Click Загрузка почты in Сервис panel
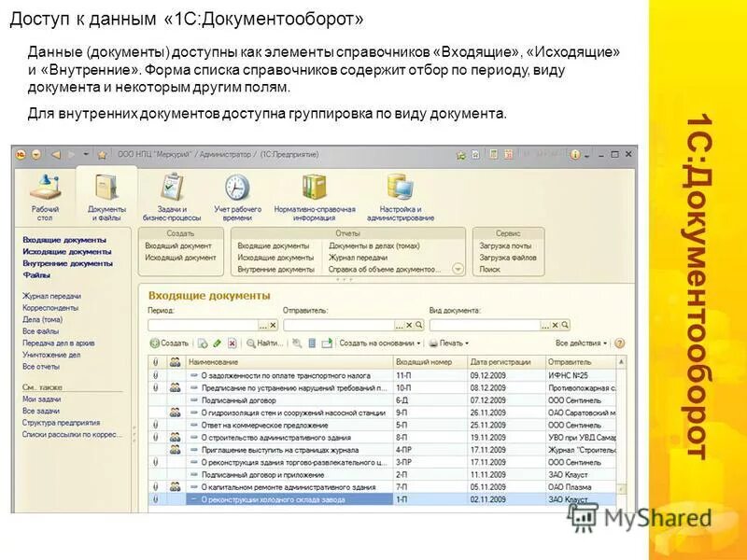Screen dimensions: 747x560 505,245
